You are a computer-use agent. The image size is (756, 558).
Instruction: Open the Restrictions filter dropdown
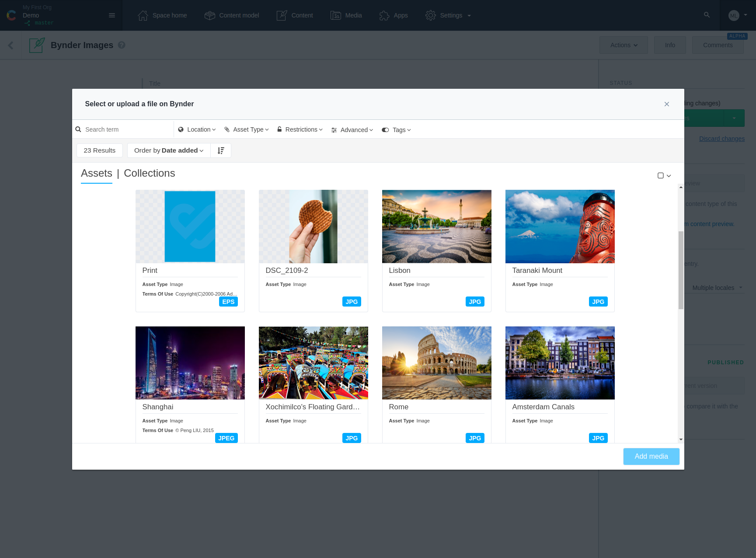[300, 129]
